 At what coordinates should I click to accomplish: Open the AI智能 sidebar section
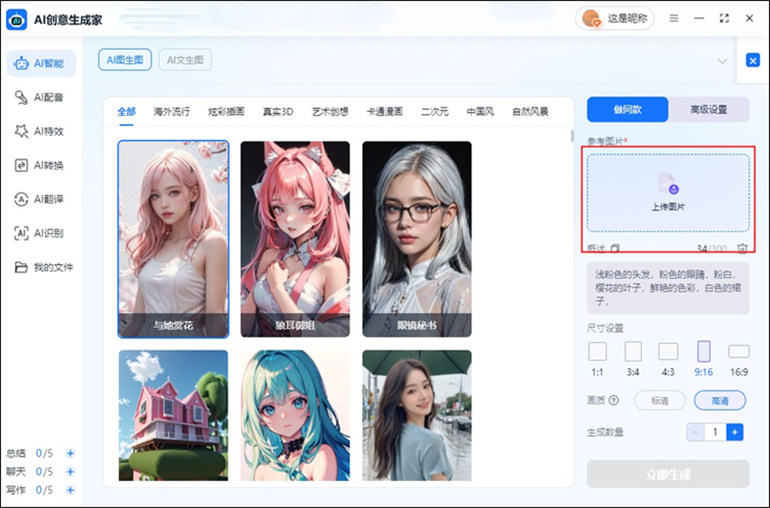point(41,63)
